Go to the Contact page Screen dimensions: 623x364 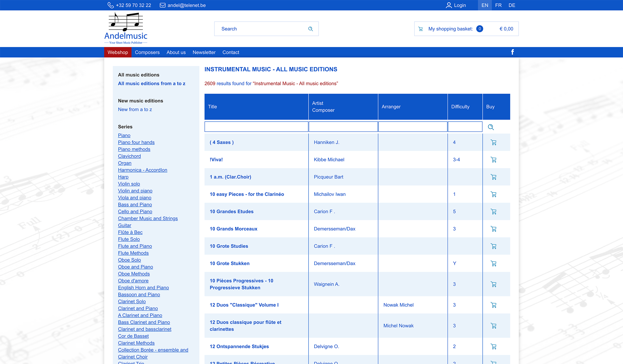click(231, 52)
